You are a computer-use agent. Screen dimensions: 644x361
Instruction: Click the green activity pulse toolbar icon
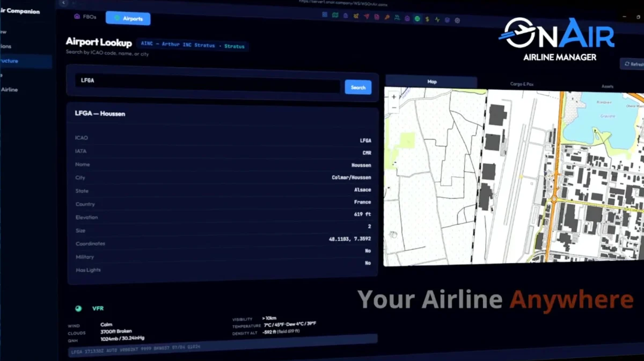[437, 20]
